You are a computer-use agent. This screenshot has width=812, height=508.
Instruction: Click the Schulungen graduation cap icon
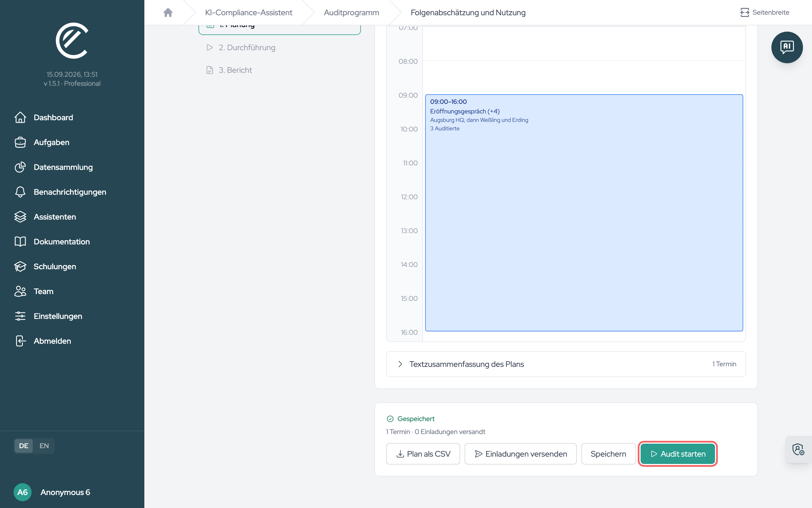click(20, 266)
